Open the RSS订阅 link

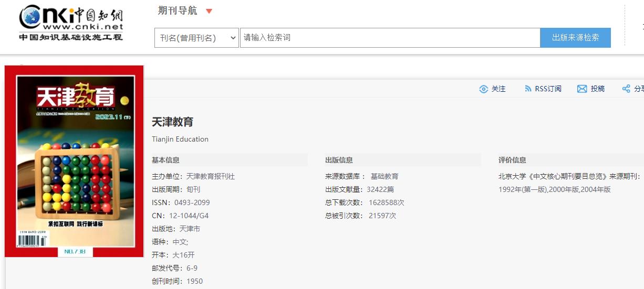tap(548, 89)
